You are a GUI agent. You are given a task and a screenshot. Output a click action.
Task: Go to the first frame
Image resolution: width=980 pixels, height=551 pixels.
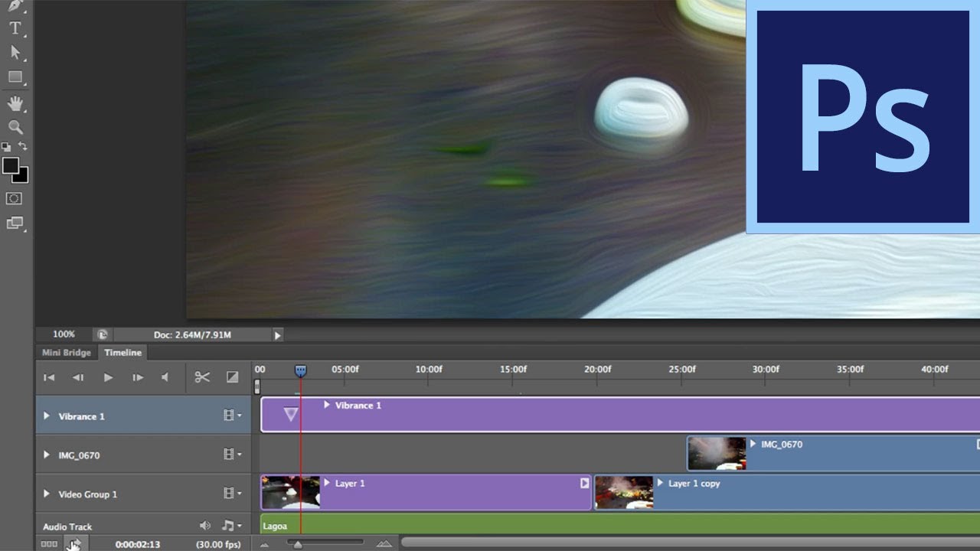tap(49, 377)
